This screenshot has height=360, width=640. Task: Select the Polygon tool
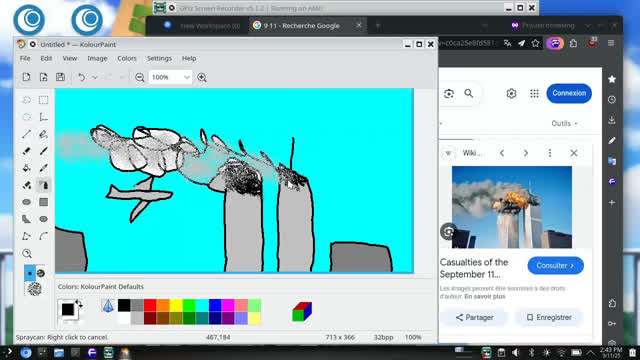[x=27, y=219]
